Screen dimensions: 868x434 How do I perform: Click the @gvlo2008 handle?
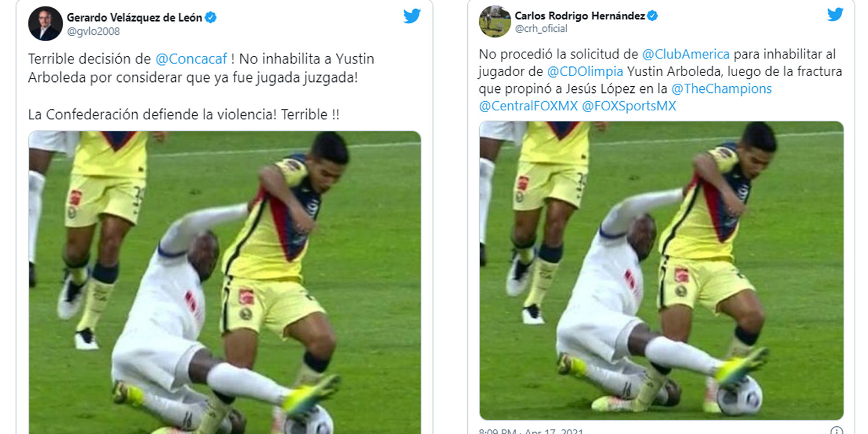point(93,31)
